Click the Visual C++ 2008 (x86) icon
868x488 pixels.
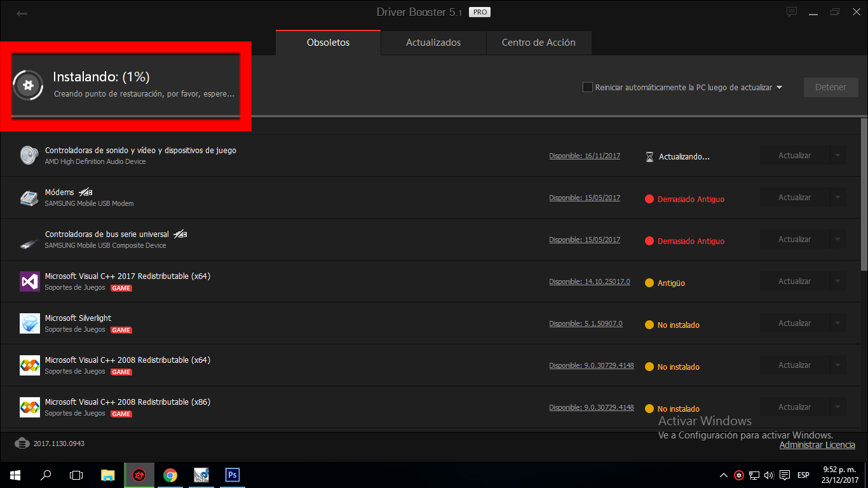(x=29, y=407)
